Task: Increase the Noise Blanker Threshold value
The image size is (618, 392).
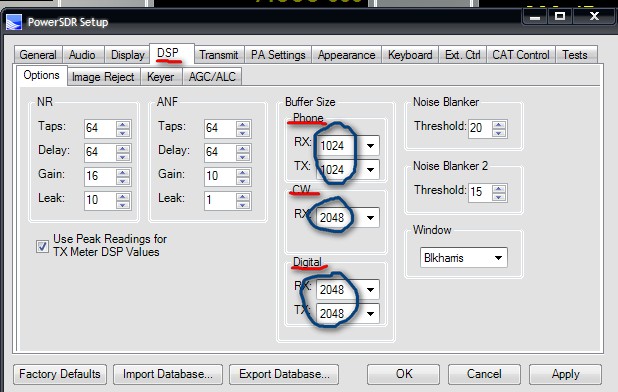Action: pyautogui.click(x=499, y=125)
